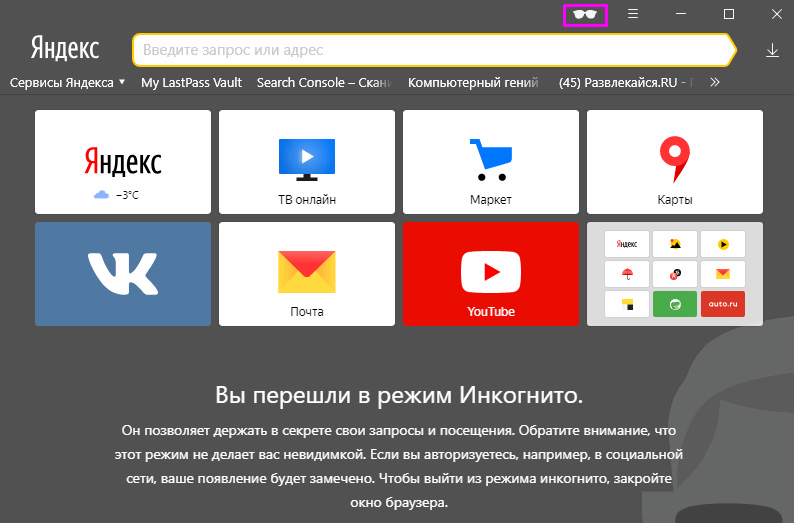Click the yellow-black squares mini tile in folder

click(627, 304)
